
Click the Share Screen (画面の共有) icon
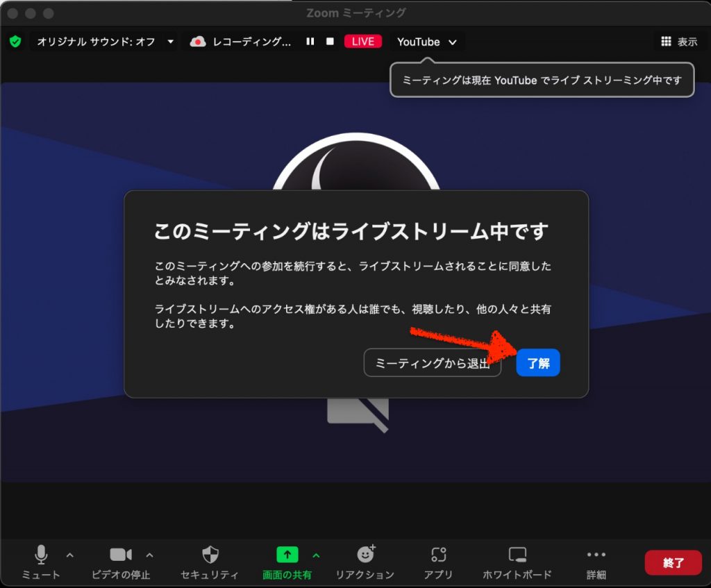coord(287,555)
